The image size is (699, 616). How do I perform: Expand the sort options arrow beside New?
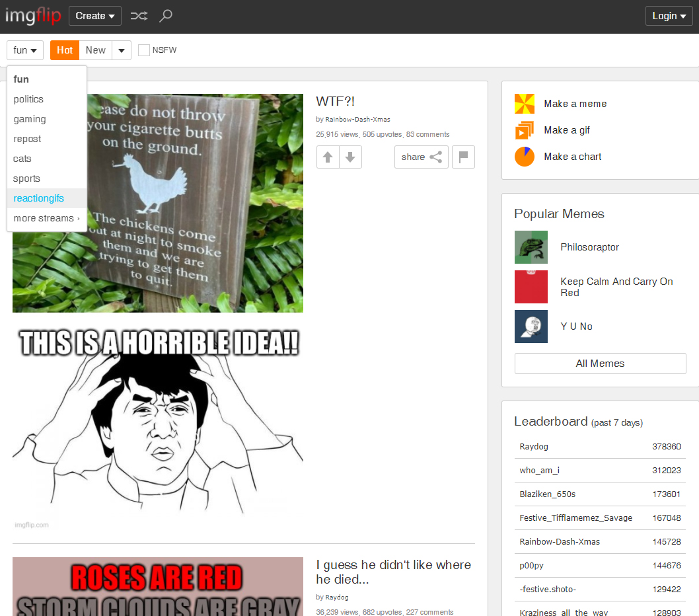122,50
